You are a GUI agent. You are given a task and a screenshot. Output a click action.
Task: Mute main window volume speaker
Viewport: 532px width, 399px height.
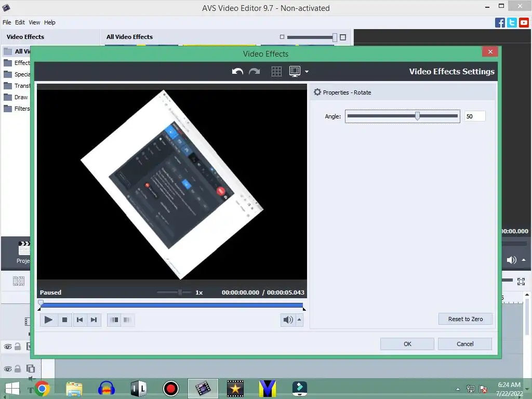[x=511, y=260]
